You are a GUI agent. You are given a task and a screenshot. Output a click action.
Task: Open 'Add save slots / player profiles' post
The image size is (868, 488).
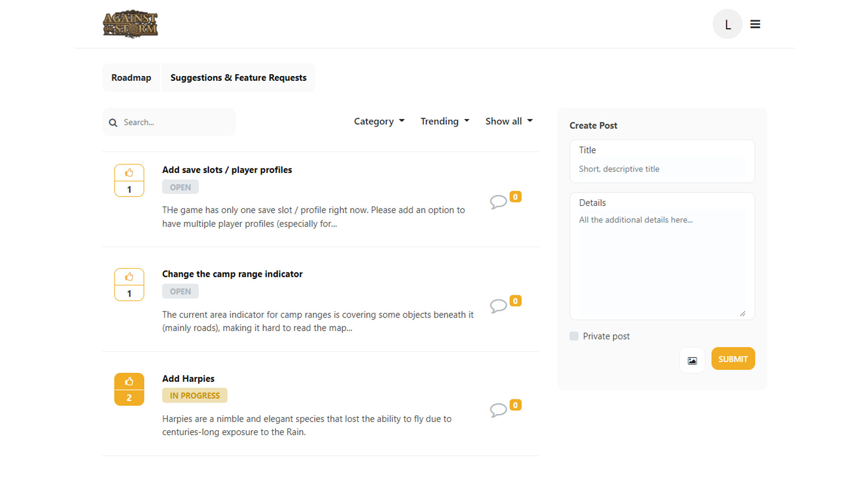tap(227, 170)
